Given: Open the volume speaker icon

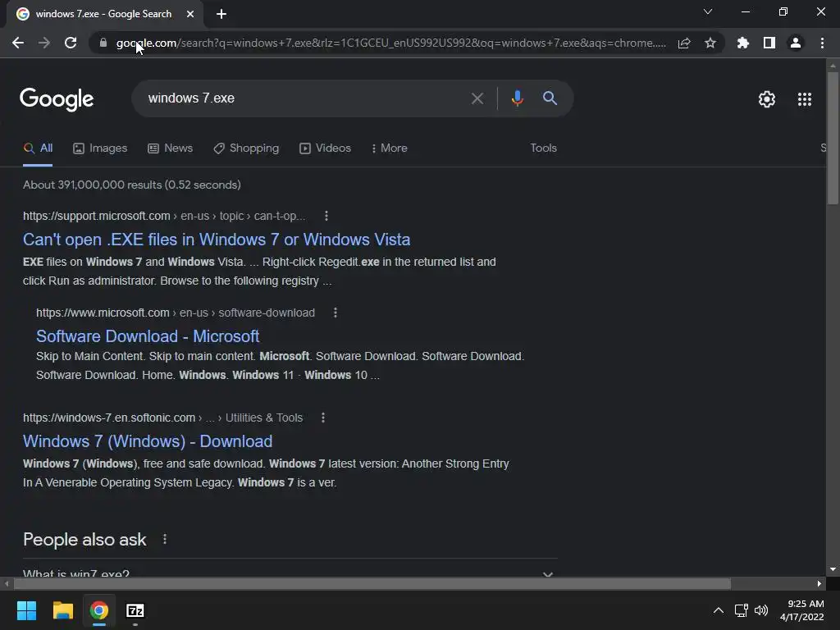Looking at the screenshot, I should (760, 610).
